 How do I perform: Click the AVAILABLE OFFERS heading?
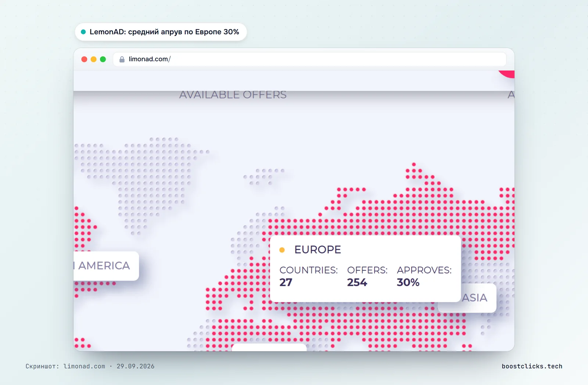pos(233,95)
